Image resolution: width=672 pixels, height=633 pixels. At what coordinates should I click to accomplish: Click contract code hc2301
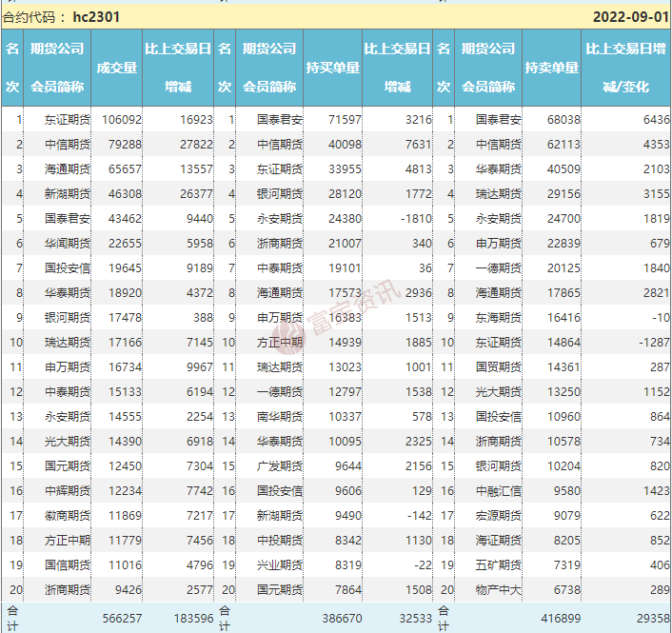[x=96, y=17]
